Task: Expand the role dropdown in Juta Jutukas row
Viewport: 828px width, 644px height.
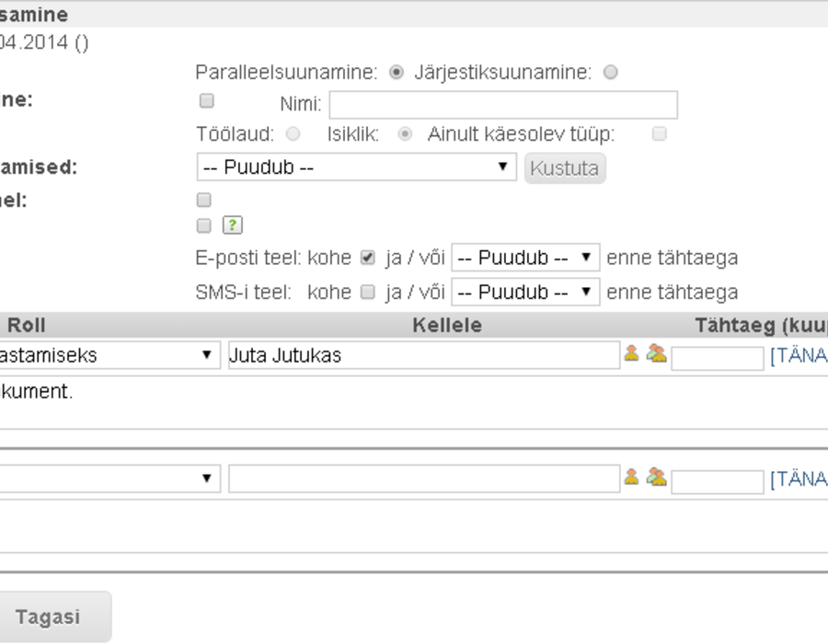Action: [109, 355]
